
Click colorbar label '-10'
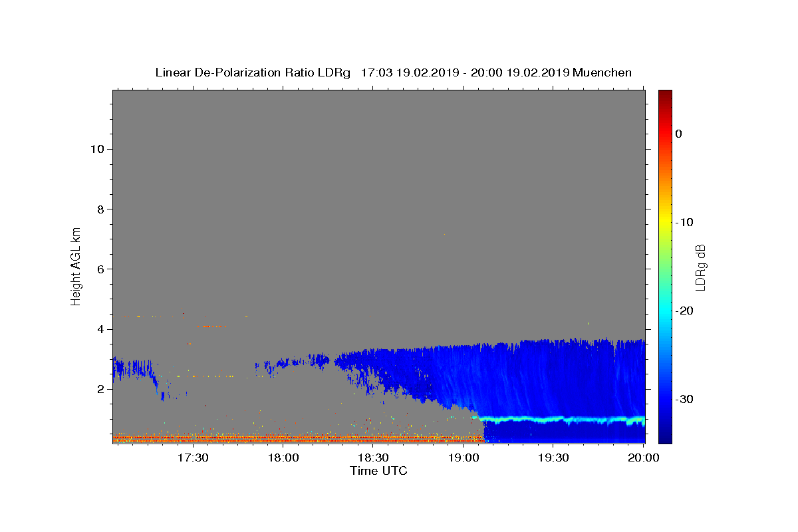click(x=685, y=222)
